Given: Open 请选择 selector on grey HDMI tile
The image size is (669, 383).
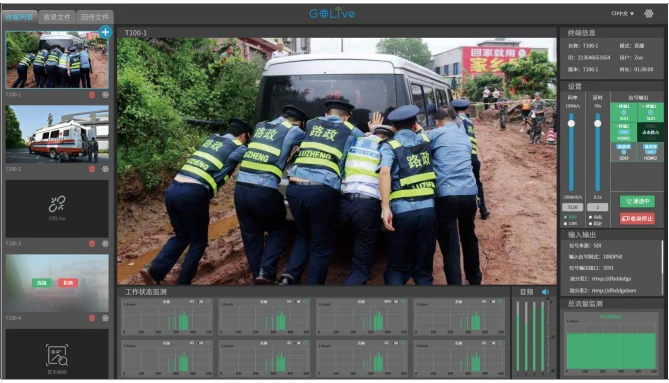Looking at the screenshot, I should (650, 146).
